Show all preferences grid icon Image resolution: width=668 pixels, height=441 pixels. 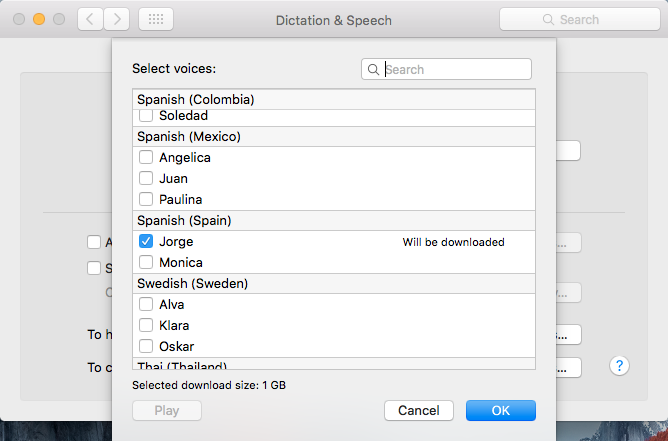pyautogui.click(x=155, y=19)
